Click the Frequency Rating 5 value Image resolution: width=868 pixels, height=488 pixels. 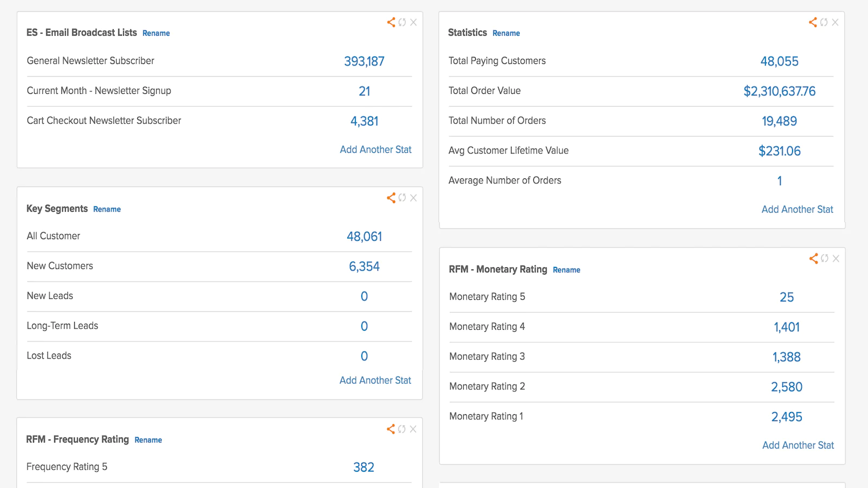363,467
